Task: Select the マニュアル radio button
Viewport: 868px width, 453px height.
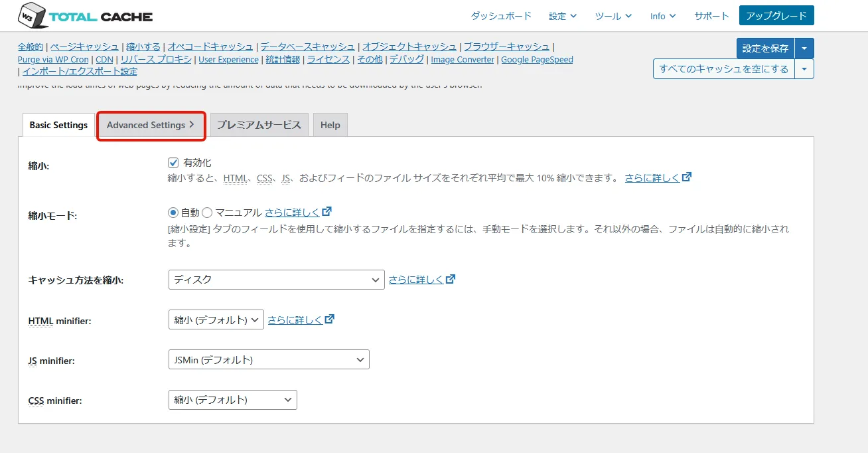Action: click(207, 213)
